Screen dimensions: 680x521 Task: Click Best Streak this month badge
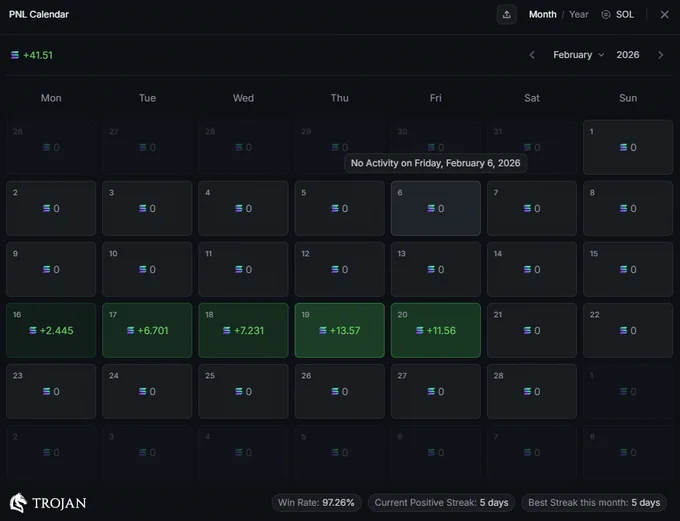(x=594, y=502)
